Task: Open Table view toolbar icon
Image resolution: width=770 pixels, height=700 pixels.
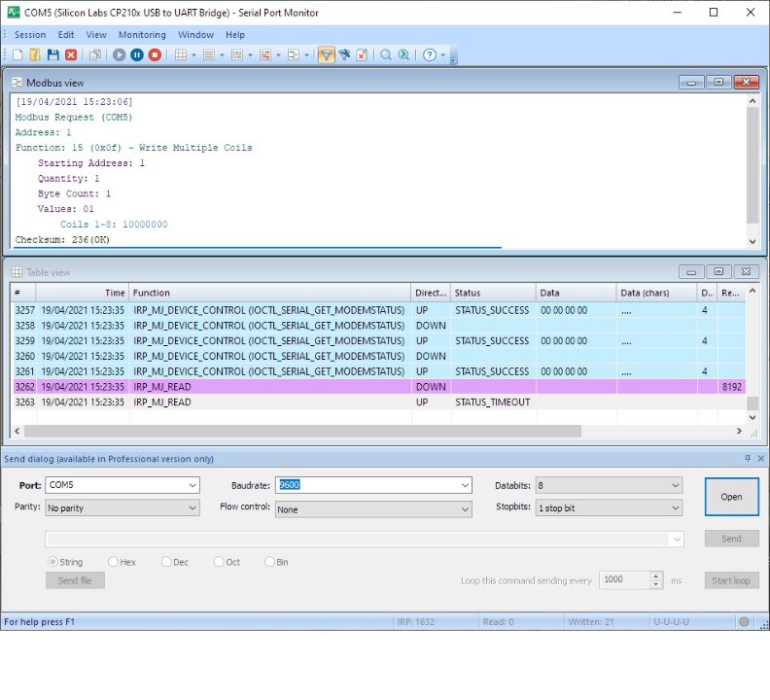Action: click(x=181, y=55)
